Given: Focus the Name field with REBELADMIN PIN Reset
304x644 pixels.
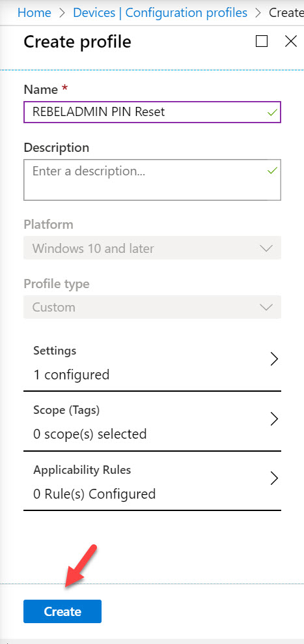Looking at the screenshot, I should point(152,112).
